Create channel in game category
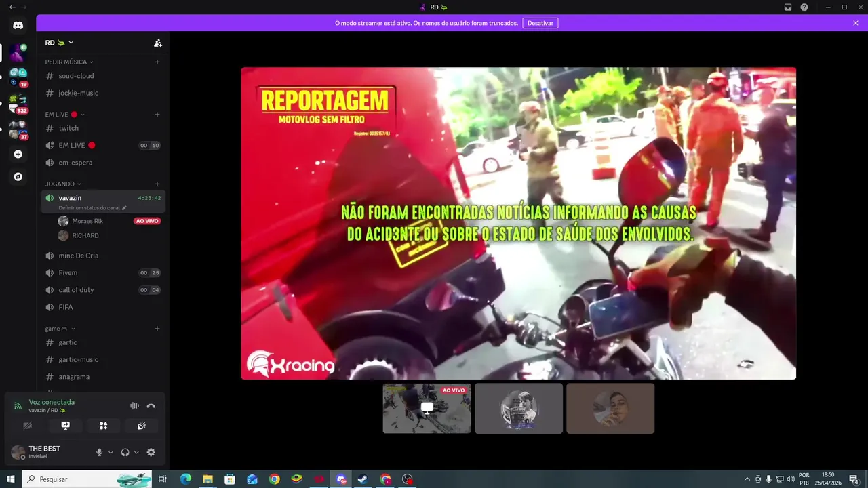868x488 pixels. click(x=157, y=329)
